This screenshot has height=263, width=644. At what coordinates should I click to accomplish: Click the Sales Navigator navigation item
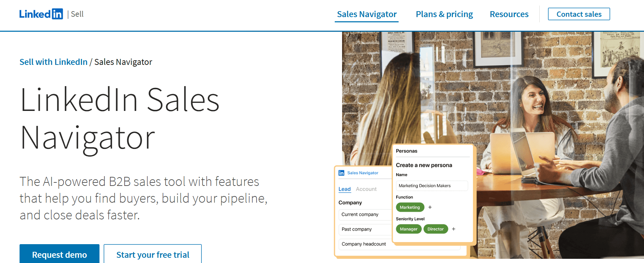[367, 14]
